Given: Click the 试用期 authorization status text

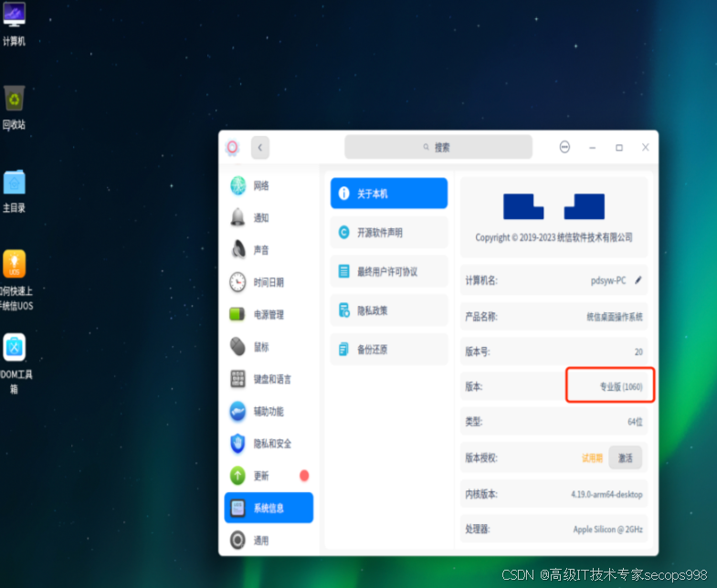Looking at the screenshot, I should (592, 458).
